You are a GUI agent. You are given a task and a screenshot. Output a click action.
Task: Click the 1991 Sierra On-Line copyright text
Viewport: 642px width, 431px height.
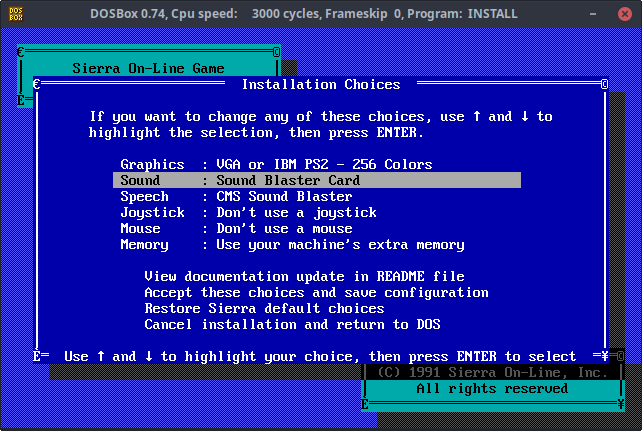[x=492, y=372]
